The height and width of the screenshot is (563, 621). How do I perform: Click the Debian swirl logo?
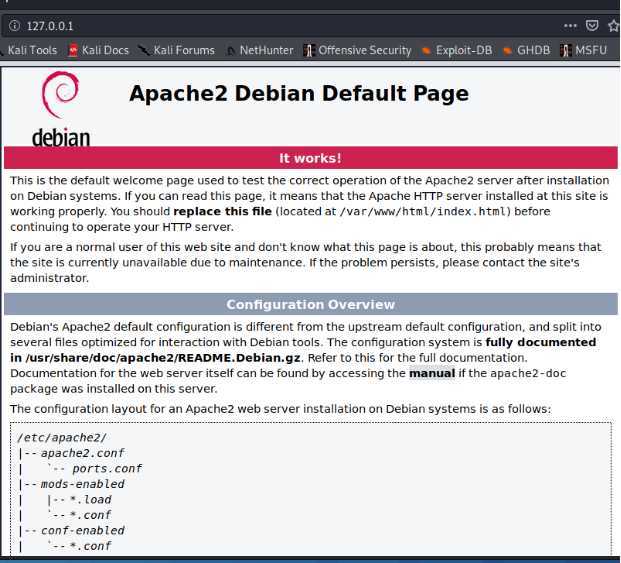pos(61,95)
